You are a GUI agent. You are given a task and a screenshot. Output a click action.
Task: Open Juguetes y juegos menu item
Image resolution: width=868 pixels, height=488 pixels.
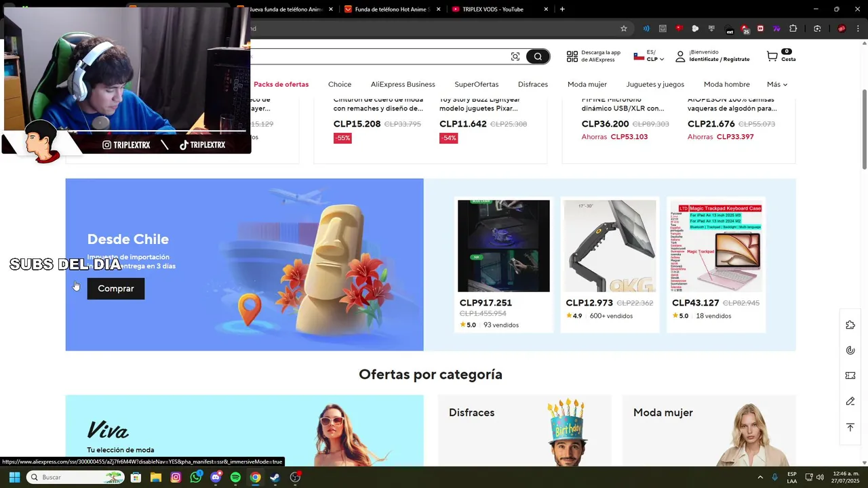655,84
